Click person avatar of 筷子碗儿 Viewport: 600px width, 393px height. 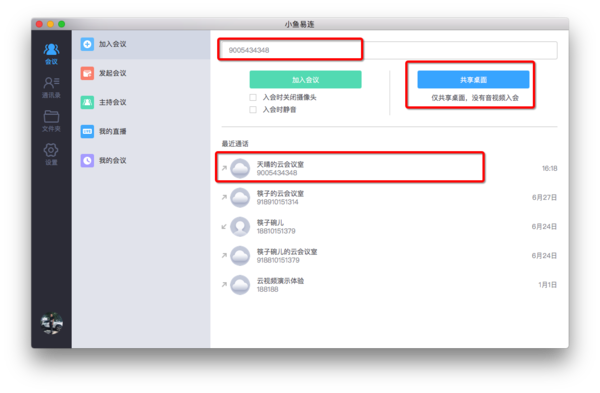pyautogui.click(x=240, y=227)
